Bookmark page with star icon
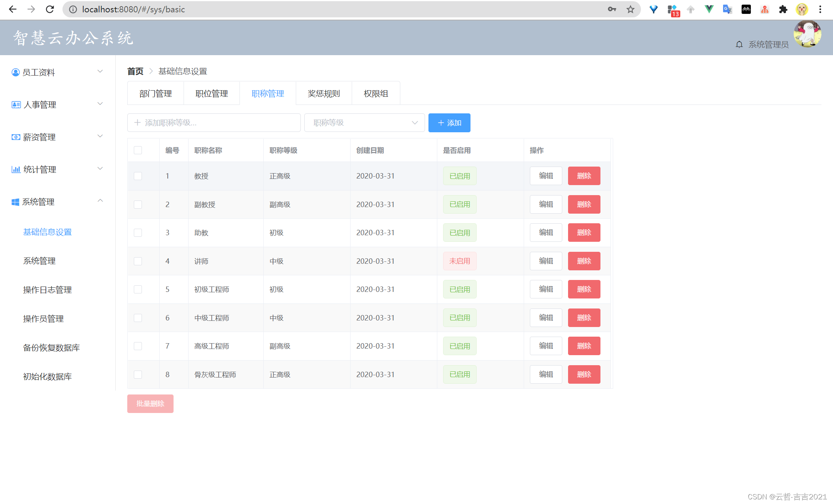 (x=630, y=9)
